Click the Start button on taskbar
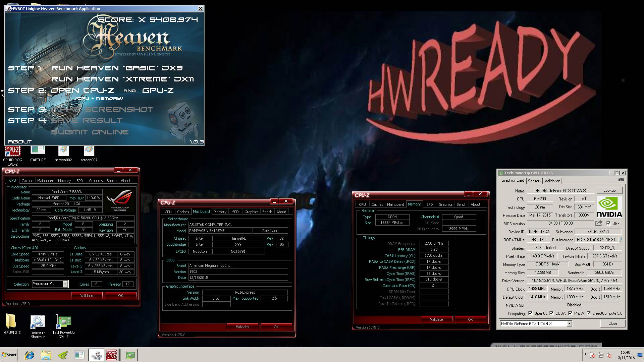Viewport: 644px width, 362px height. pyautogui.click(x=9, y=355)
